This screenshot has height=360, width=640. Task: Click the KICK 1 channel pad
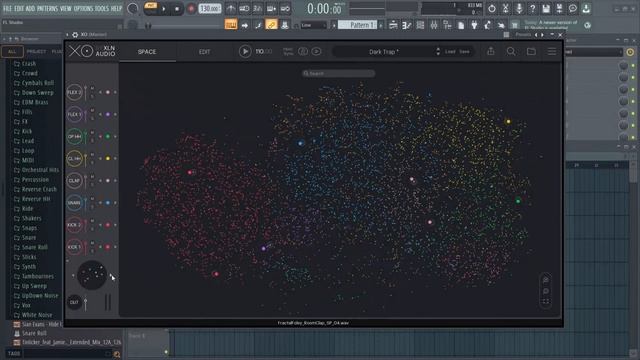[74, 247]
